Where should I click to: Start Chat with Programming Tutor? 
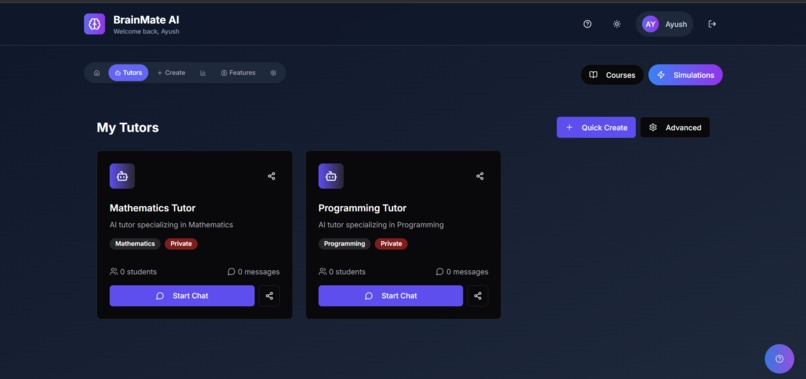[391, 296]
